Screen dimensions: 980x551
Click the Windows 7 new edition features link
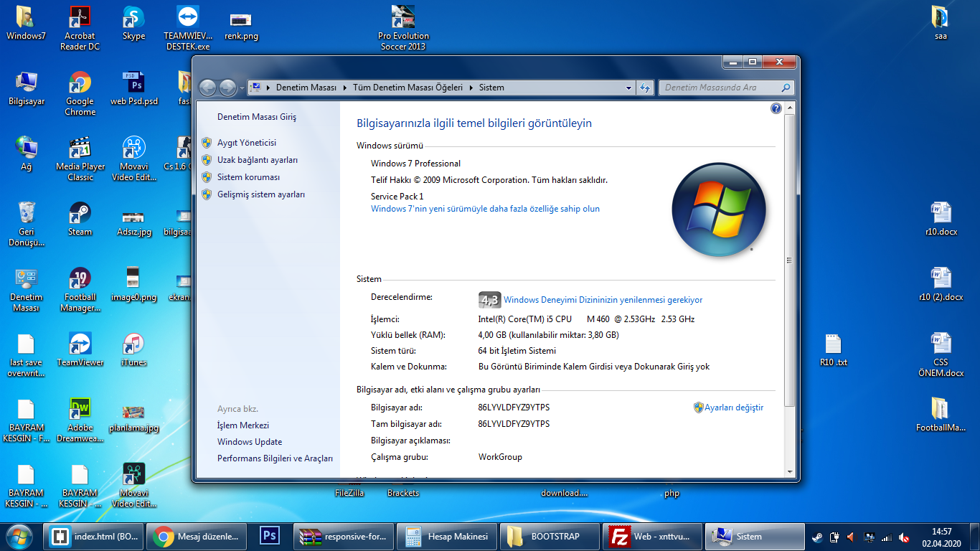pyautogui.click(x=485, y=209)
